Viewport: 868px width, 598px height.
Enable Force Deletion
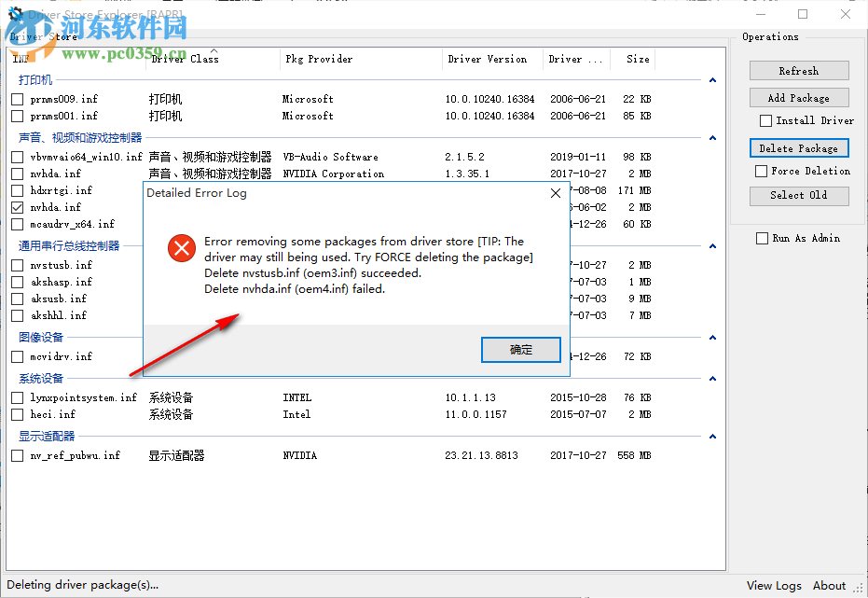point(762,171)
